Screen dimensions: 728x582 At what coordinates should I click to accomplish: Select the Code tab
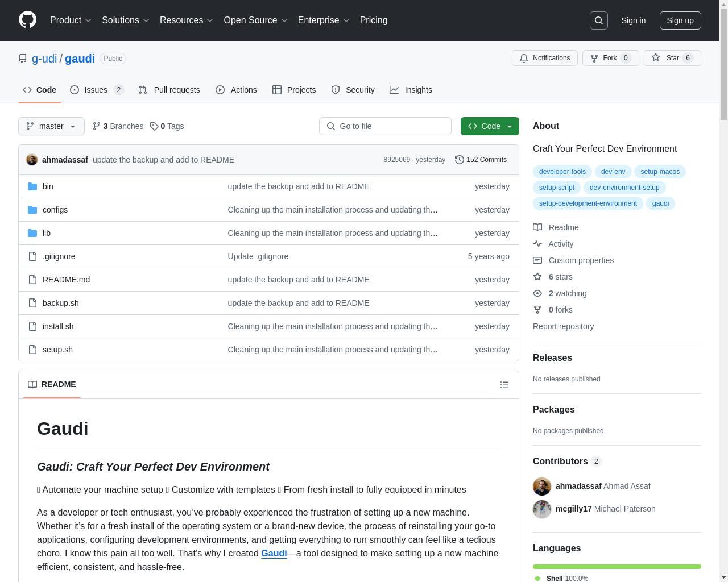click(39, 90)
